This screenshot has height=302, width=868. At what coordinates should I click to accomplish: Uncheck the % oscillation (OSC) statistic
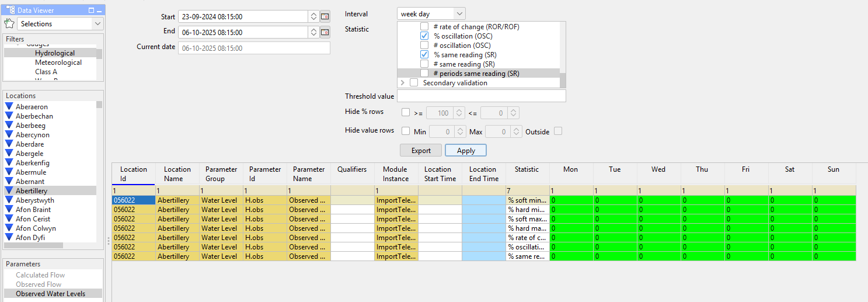pyautogui.click(x=424, y=36)
